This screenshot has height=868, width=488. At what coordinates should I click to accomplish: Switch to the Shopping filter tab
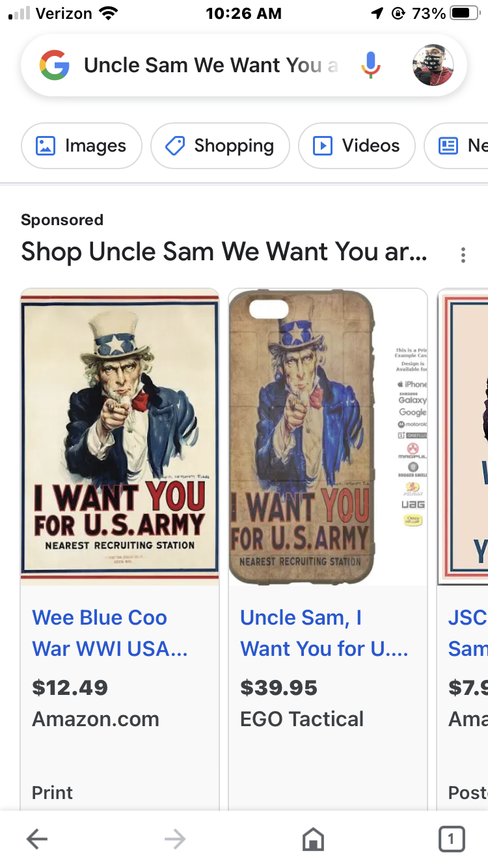(x=220, y=146)
